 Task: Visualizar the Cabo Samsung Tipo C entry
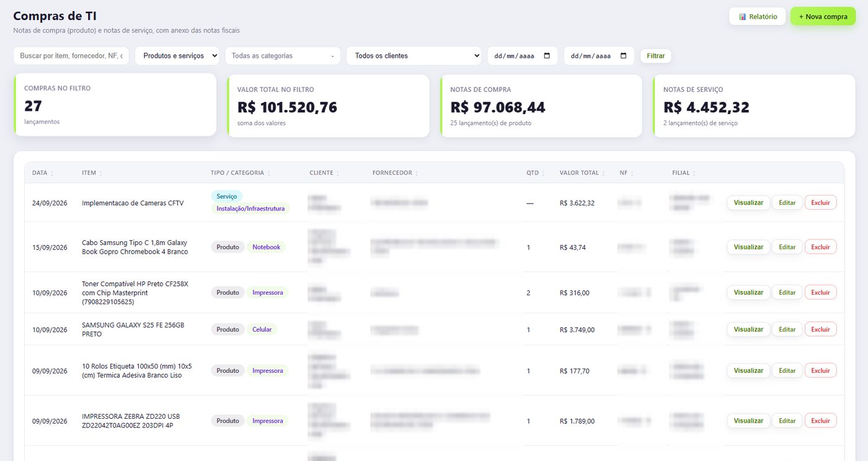pos(748,247)
